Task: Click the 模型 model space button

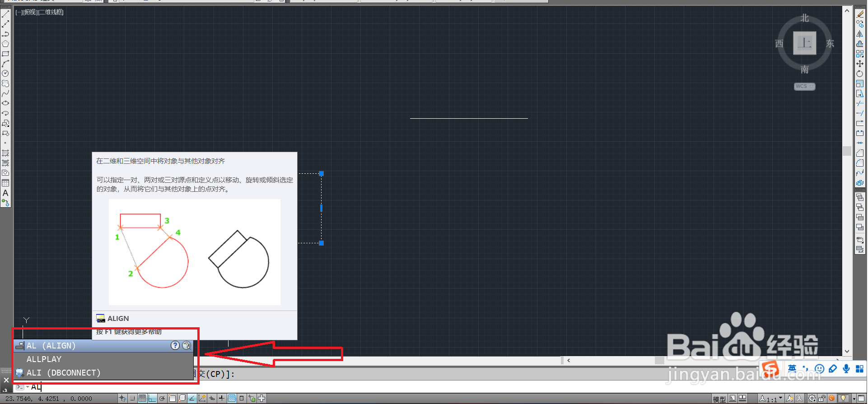Action: pyautogui.click(x=719, y=399)
